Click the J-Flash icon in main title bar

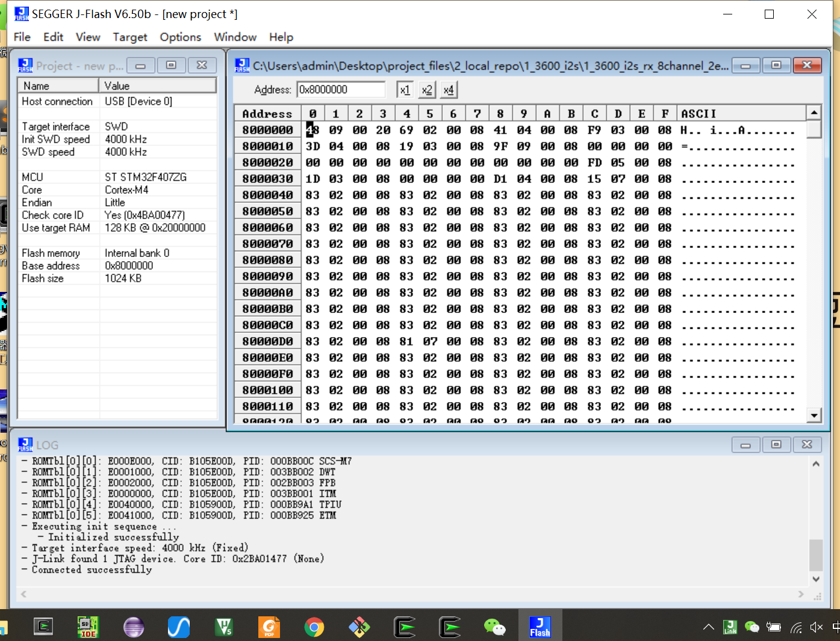[x=22, y=14]
